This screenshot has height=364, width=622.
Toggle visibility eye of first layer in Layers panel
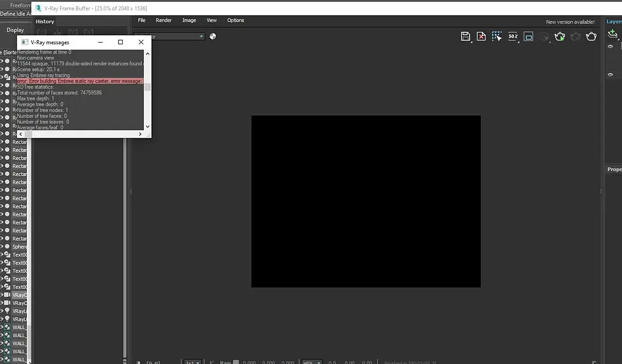[610, 47]
